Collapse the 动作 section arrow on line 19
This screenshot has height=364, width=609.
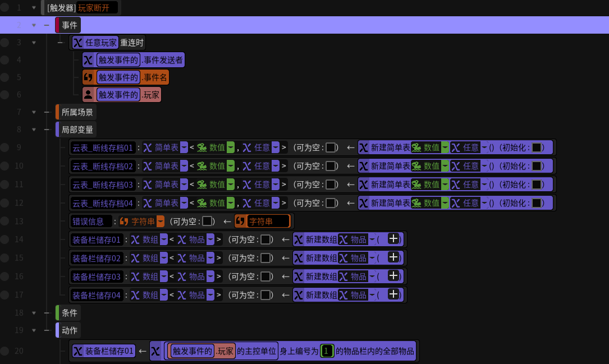34,330
